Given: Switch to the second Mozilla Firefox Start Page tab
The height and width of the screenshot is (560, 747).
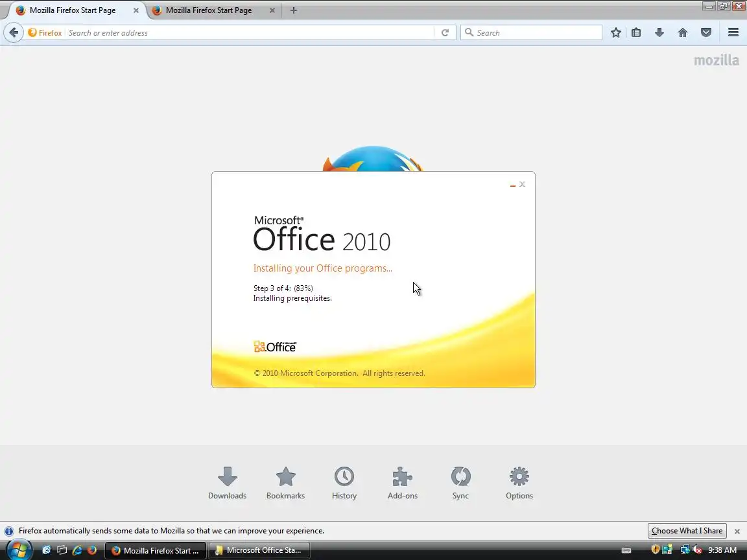Looking at the screenshot, I should pyautogui.click(x=209, y=10).
